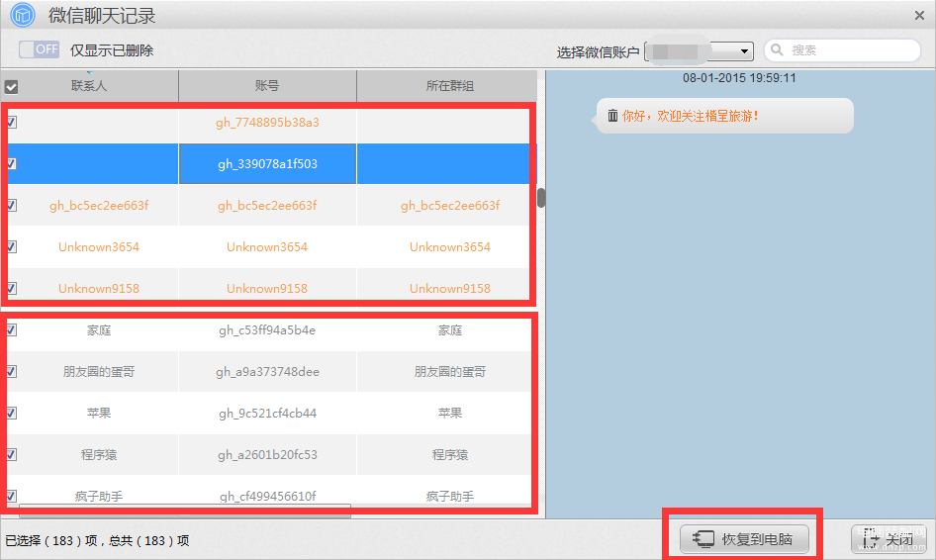
Task: Select contact 程序猿 in 联系人 column
Action: pos(99,454)
